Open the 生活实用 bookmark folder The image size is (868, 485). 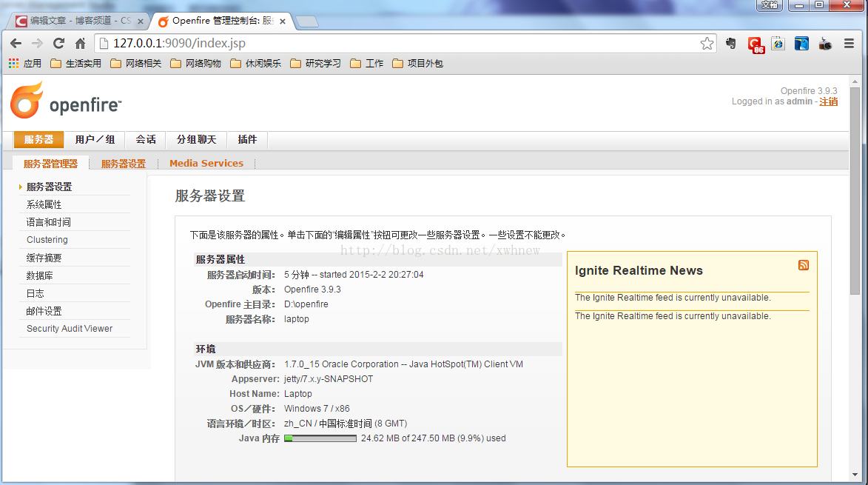(75, 64)
